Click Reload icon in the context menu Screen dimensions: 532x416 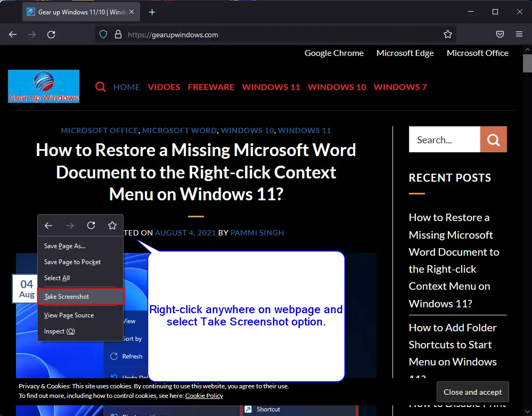pyautogui.click(x=91, y=226)
